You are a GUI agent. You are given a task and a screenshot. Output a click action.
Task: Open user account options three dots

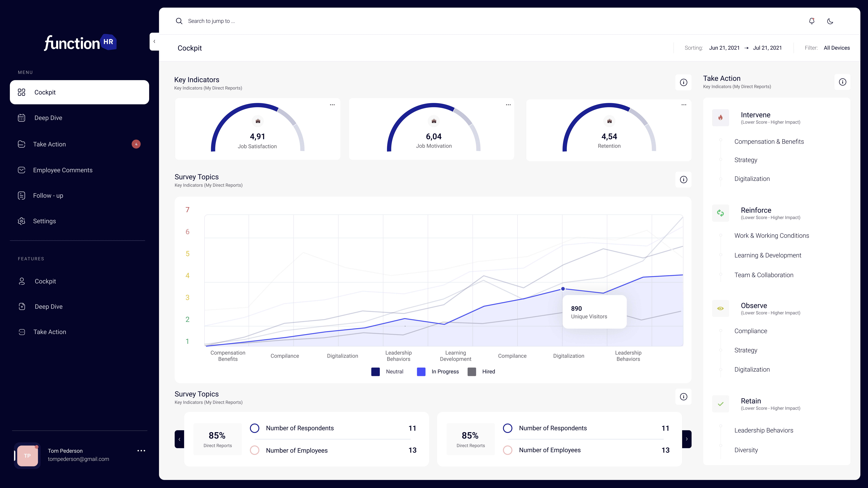(x=141, y=451)
